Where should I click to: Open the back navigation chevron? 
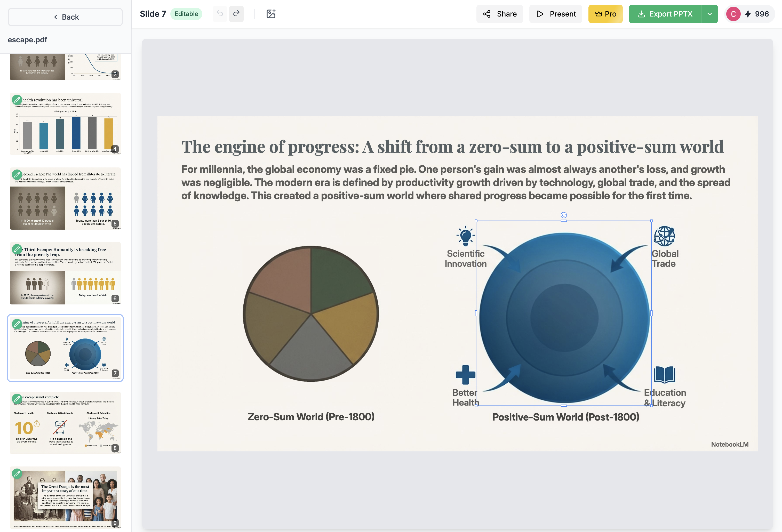[55, 17]
